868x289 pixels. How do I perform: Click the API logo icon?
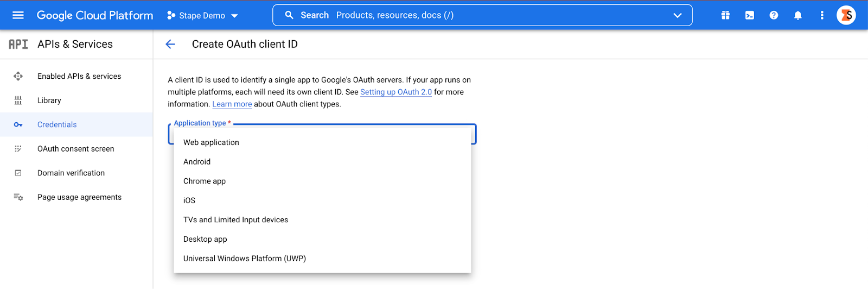[x=18, y=44]
